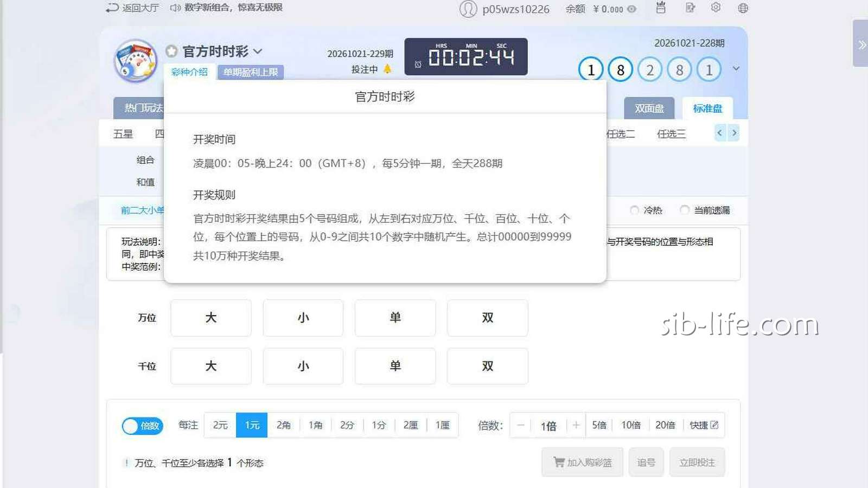This screenshot has width=868, height=488.
Task: Pick 大 for 万位
Action: (211, 318)
